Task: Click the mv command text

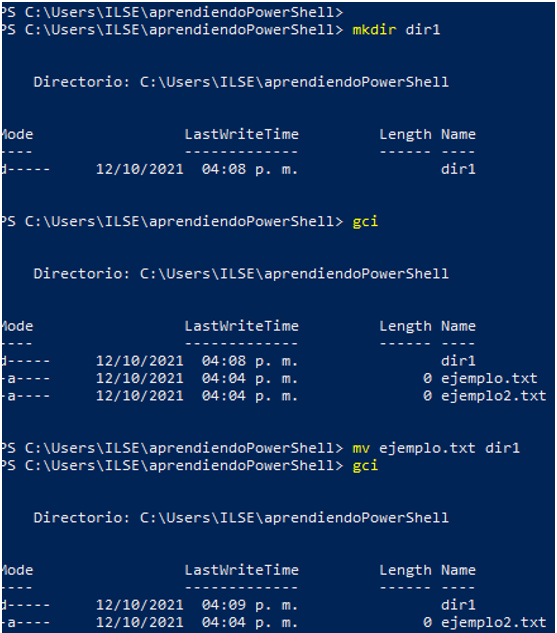Action: (361, 448)
